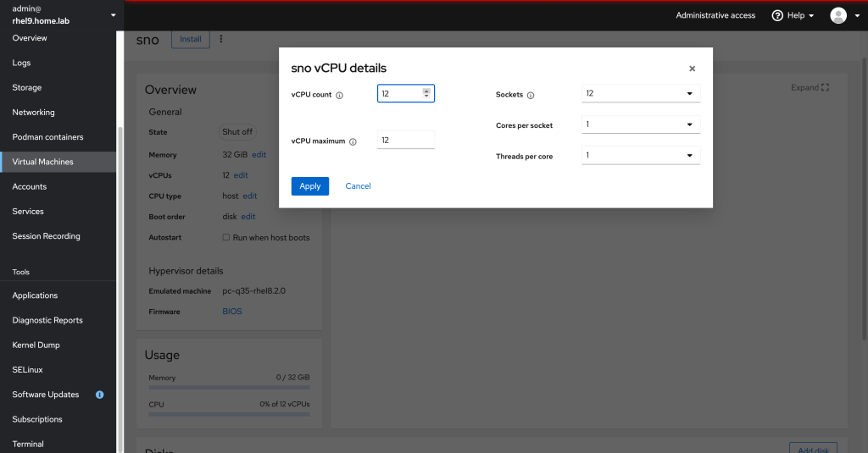This screenshot has height=453, width=868.
Task: Go to Podman containers in sidebar
Action: (47, 137)
